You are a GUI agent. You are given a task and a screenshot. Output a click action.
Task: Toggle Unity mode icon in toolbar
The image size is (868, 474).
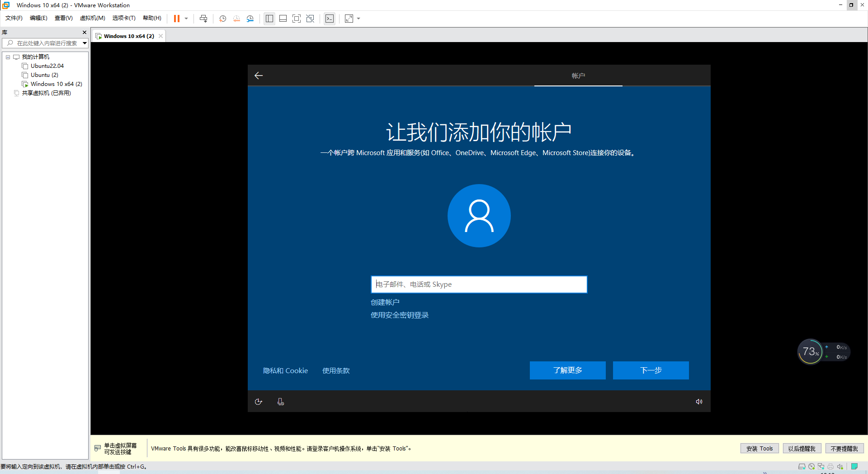(x=310, y=19)
